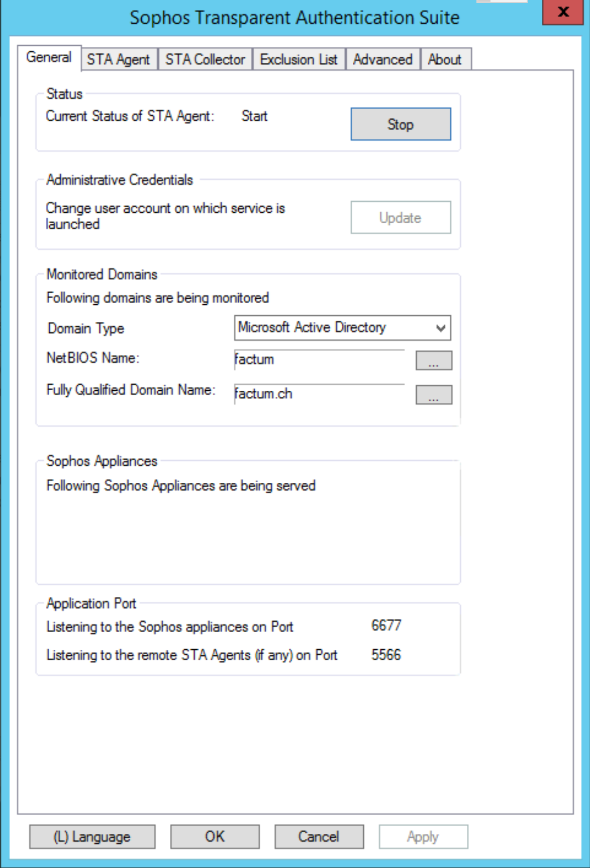Click the 'Administrative Credentials' group heading
Image resolution: width=590 pixels, height=868 pixels.
(x=120, y=180)
